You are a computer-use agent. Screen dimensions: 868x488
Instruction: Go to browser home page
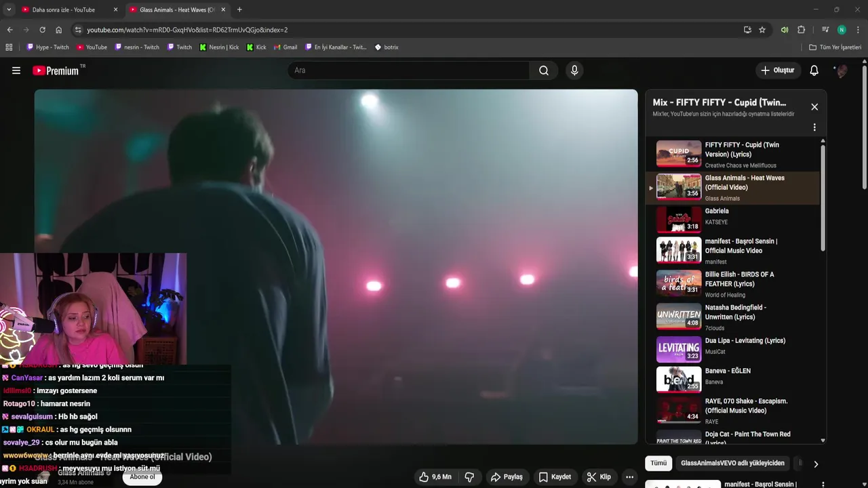coord(59,30)
